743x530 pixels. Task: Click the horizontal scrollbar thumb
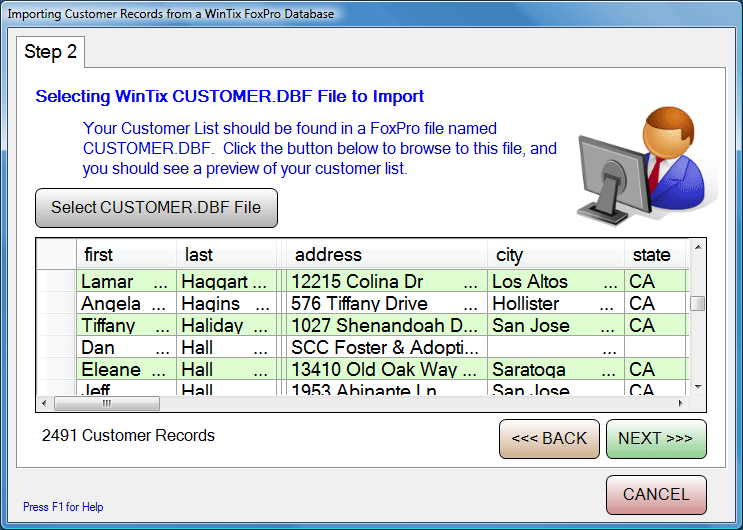pyautogui.click(x=107, y=403)
